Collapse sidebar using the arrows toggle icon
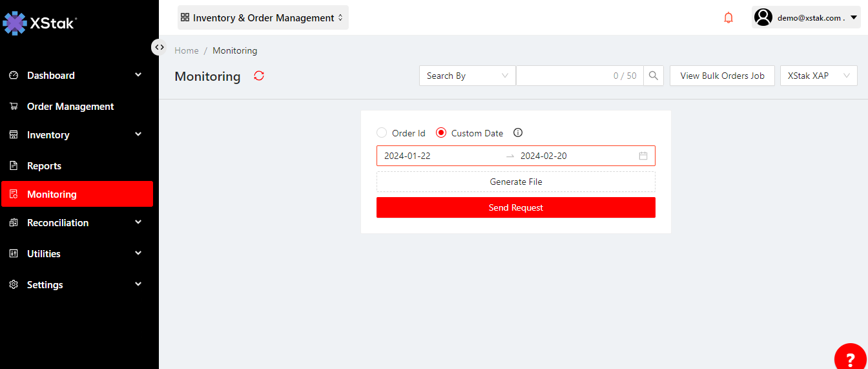Viewport: 868px width, 369px height. pos(159,47)
